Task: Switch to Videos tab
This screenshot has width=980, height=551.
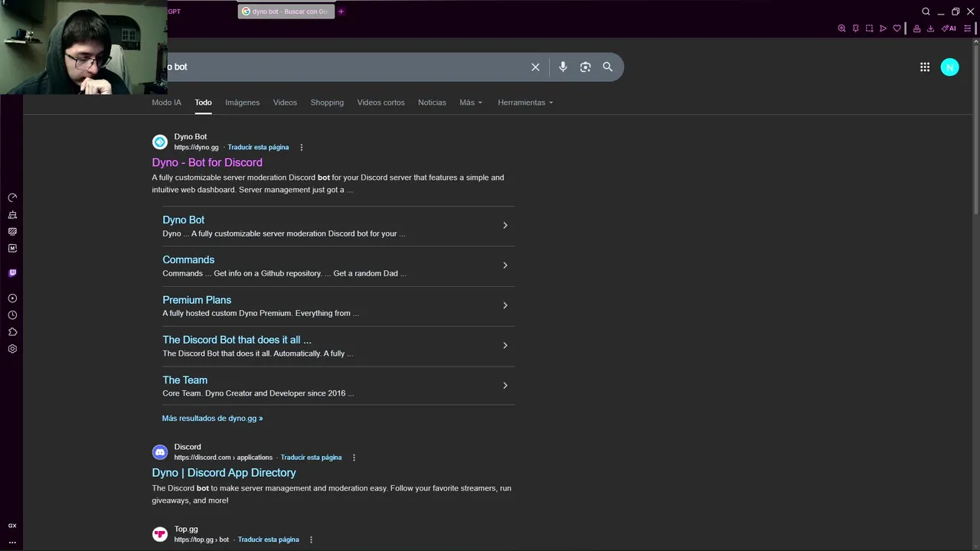Action: (285, 103)
